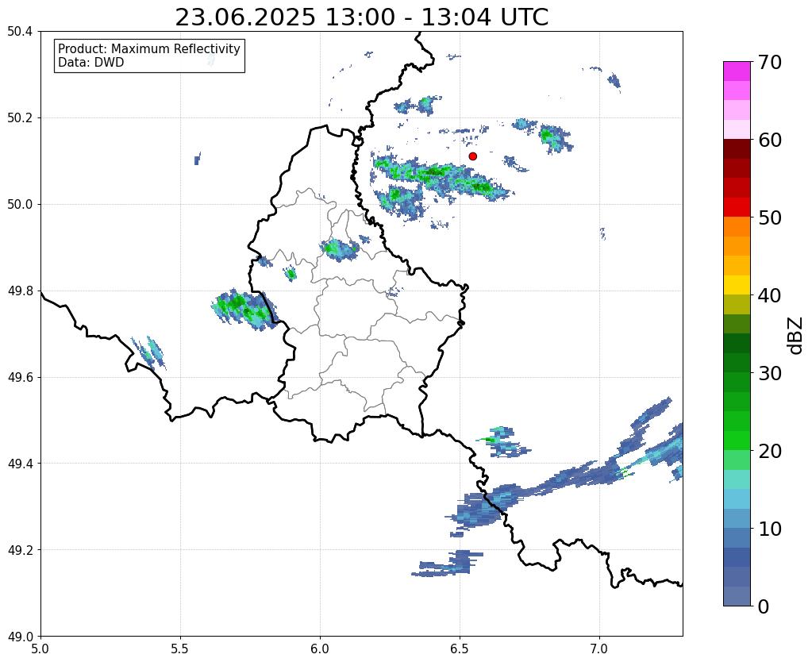812x662 pixels.
Task: Pick the bright red colorbar segment at 50 dBZ
Action: (737, 207)
